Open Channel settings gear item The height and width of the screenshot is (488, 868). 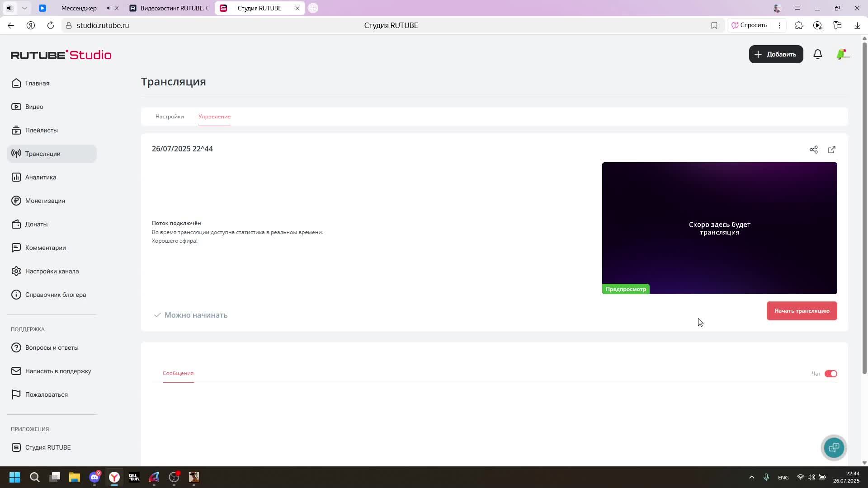(52, 271)
